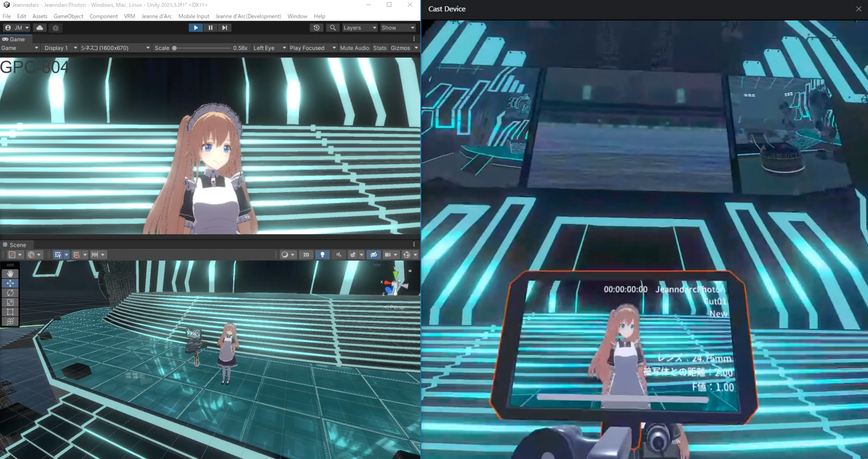The image size is (868, 459).
Task: Toggle 2D view mode in Scene
Action: pyautogui.click(x=306, y=255)
